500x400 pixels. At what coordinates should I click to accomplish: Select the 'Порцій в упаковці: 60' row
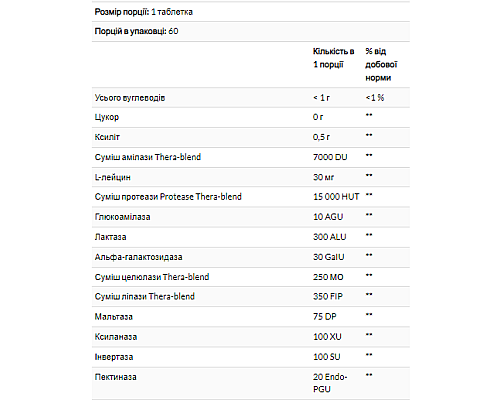pyautogui.click(x=251, y=32)
